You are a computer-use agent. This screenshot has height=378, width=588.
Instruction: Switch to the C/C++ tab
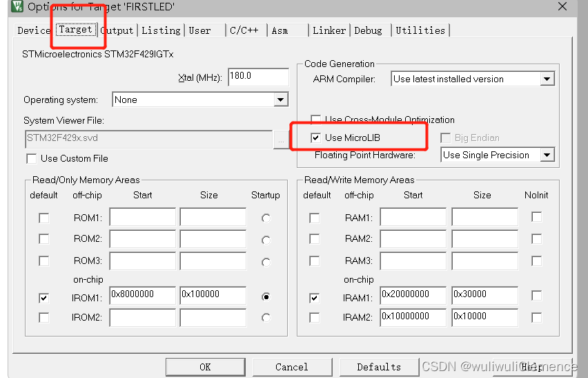[246, 30]
